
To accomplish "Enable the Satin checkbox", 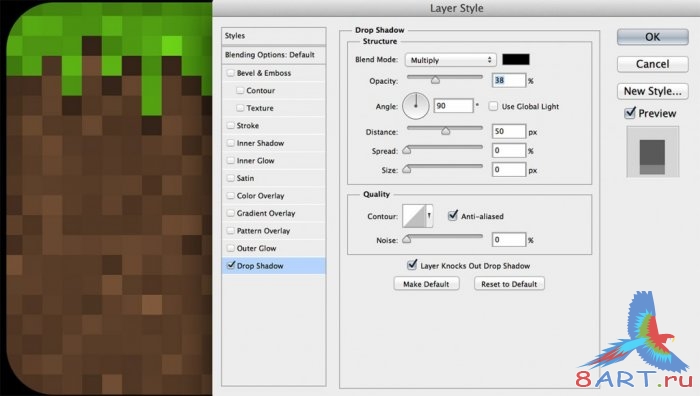I will point(231,178).
